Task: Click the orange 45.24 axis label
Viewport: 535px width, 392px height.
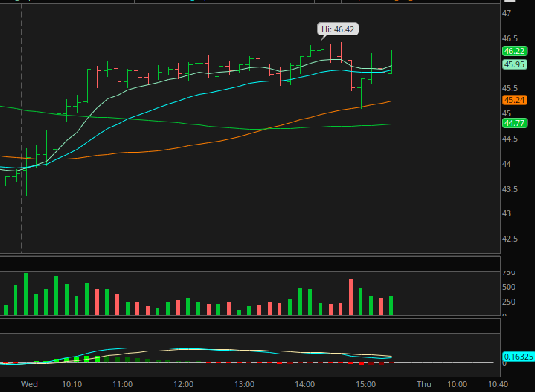Action: click(514, 100)
